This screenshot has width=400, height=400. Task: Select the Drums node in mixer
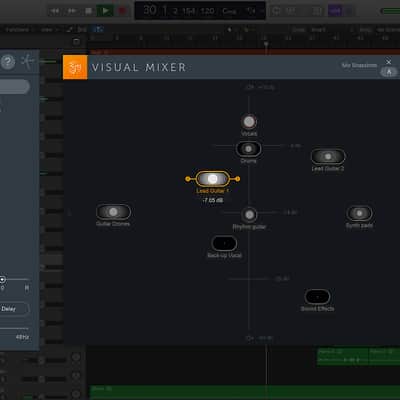pyautogui.click(x=248, y=149)
